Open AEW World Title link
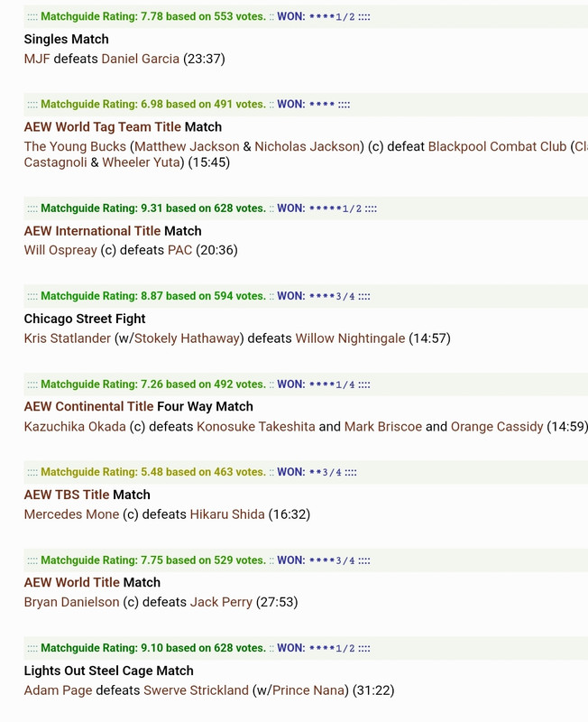The height and width of the screenshot is (722, 588). tap(72, 582)
